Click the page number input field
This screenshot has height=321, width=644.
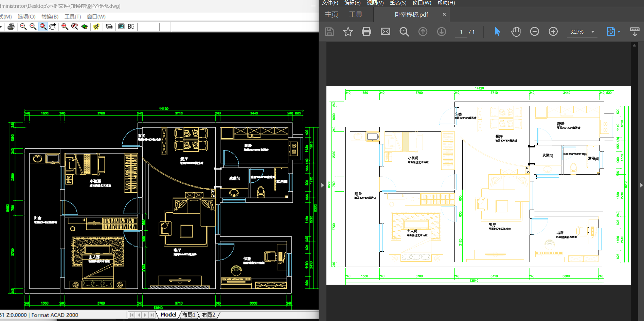point(461,32)
